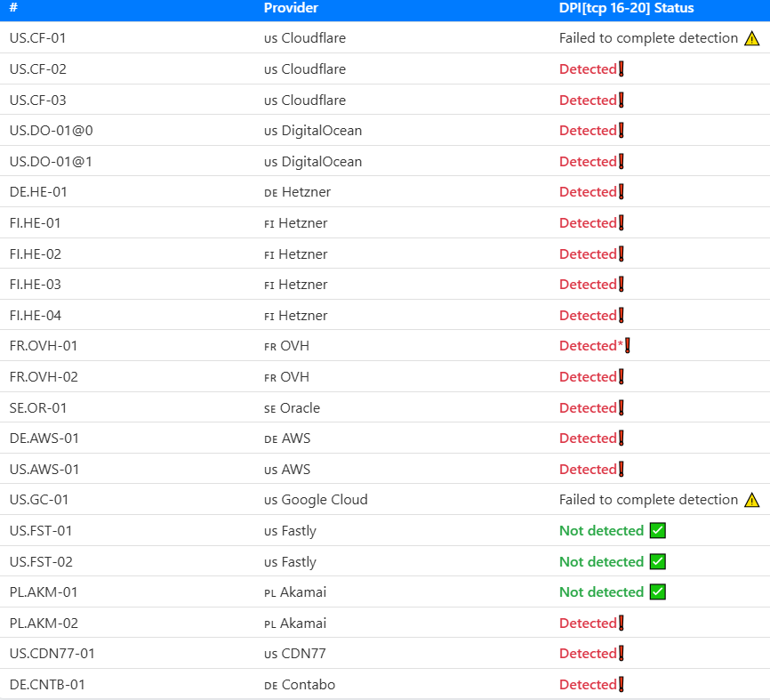This screenshot has height=700, width=770.
Task: Click the red exclamation mark in US.CF-02 row
Action: (622, 68)
